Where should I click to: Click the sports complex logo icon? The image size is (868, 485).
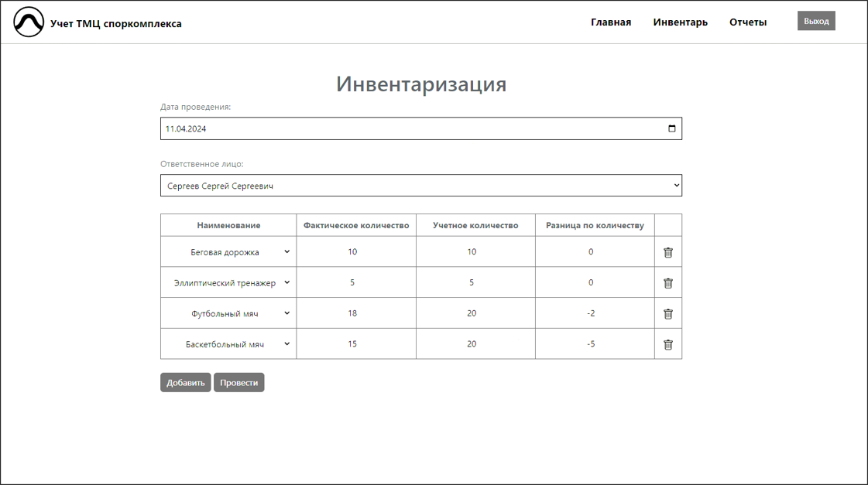pos(29,22)
